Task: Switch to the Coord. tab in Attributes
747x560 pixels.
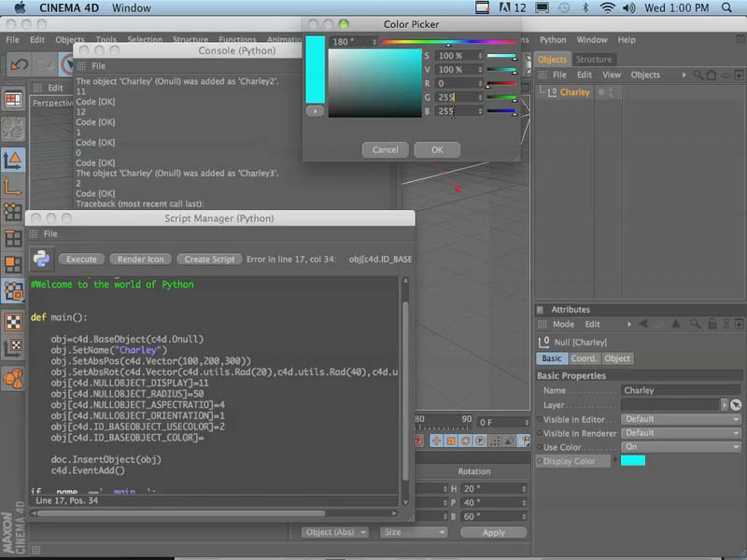Action: pos(585,358)
